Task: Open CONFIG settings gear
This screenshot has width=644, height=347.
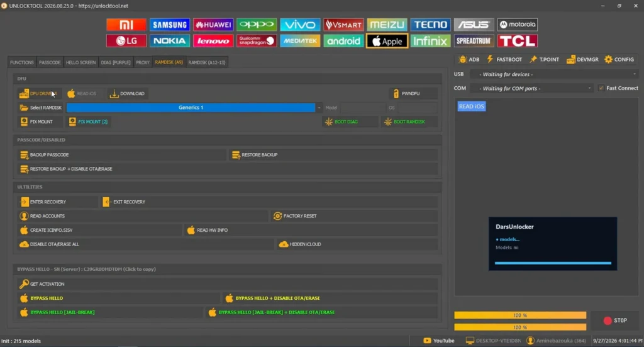Action: (x=619, y=60)
